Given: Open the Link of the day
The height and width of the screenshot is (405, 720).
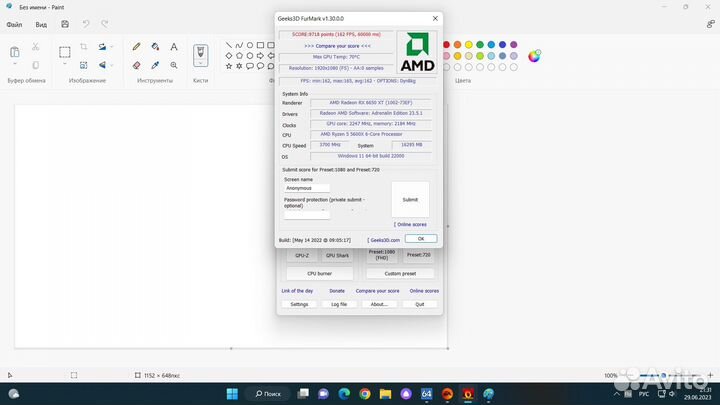Looking at the screenshot, I should (x=297, y=291).
